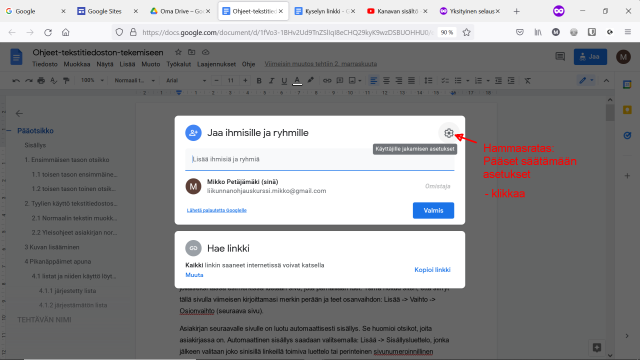
Task: Open the Arial font dropdown
Action: click(186, 80)
